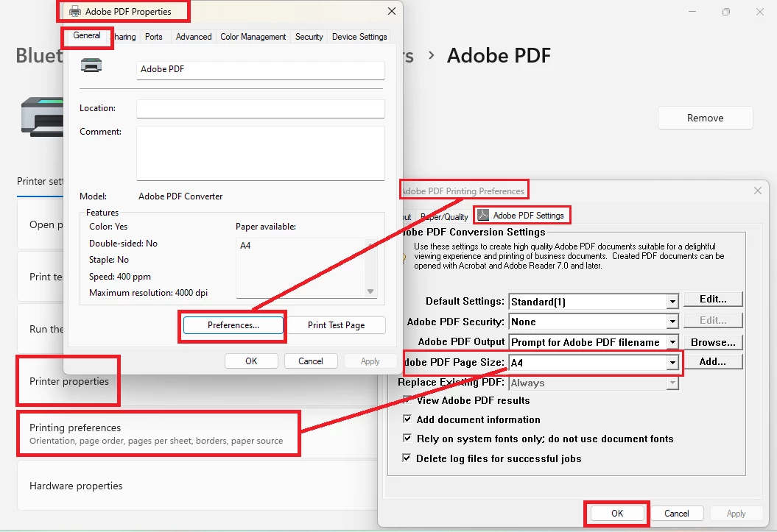Click the Browse... button for PDF Output
Image resolution: width=777 pixels, height=532 pixels.
(x=713, y=342)
